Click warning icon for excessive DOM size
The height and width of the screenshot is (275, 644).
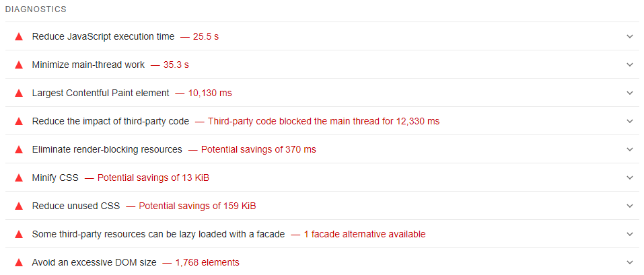19,262
